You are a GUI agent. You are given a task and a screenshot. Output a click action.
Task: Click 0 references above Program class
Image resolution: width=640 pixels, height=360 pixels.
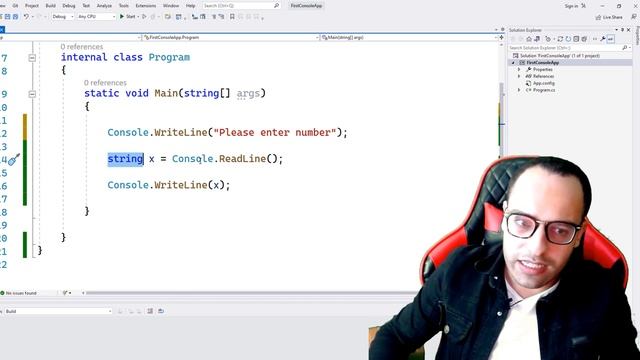click(82, 47)
